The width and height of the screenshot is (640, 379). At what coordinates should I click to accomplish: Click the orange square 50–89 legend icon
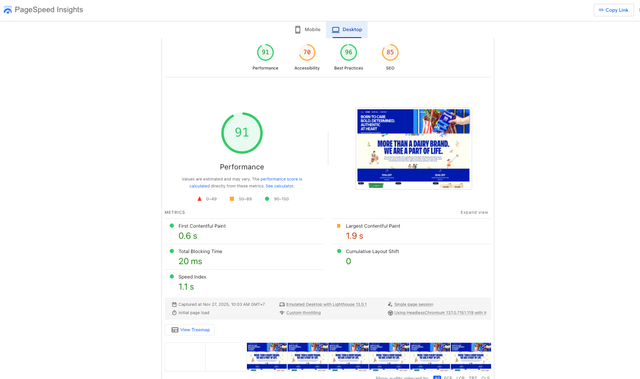click(232, 199)
